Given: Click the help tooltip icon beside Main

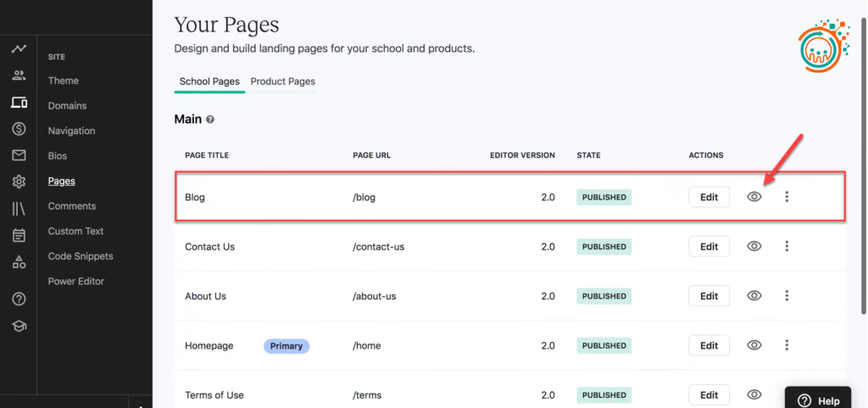Looking at the screenshot, I should (x=210, y=120).
